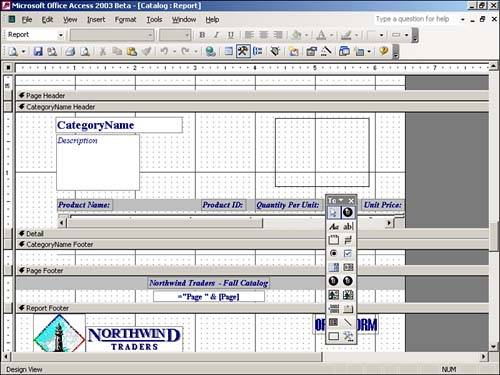
Task: Click the Font/Fore Color letter A
Action: pos(321,35)
